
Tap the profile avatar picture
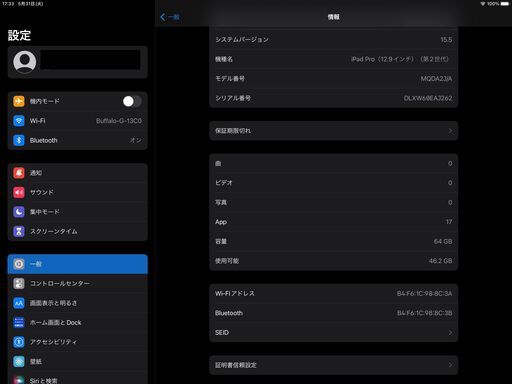tap(25, 62)
